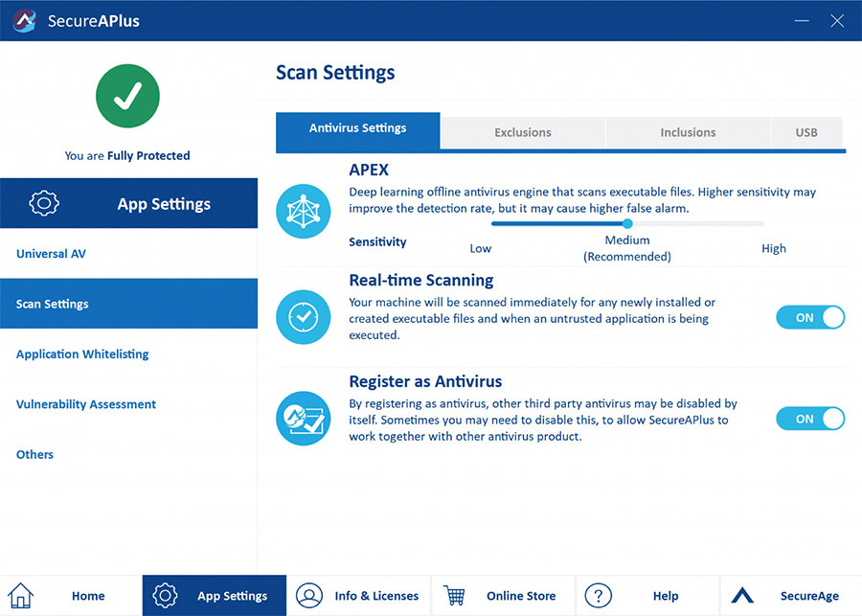Screen dimensions: 862x616
Task: Click the green Fully Protected checkmark icon
Action: 127,96
